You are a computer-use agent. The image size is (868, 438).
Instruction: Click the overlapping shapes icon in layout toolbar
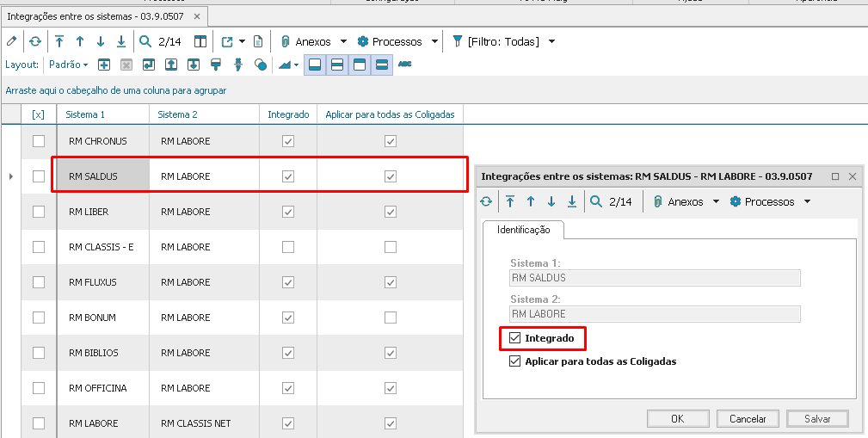coord(260,65)
